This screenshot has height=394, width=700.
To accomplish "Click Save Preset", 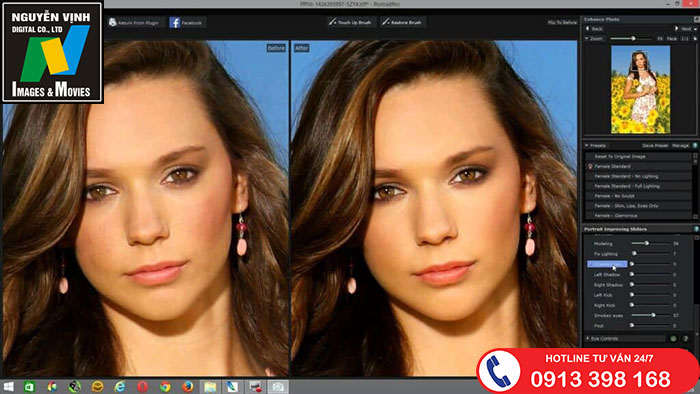I will 655,145.
